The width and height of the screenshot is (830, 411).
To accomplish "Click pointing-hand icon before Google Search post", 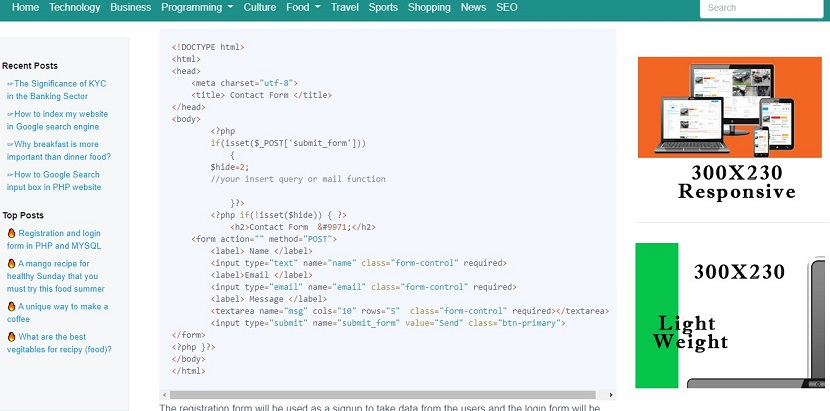I will click(10, 174).
